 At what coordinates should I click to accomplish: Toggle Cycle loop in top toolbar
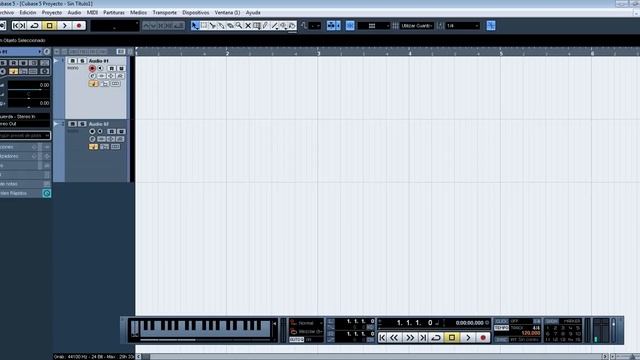(34, 26)
